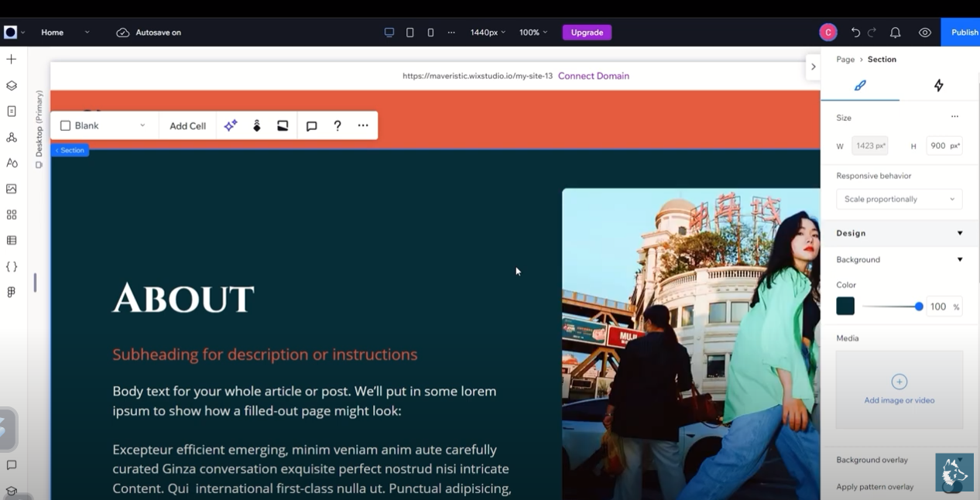Adjust the color opacity slider
The image size is (980, 500).
tap(893, 307)
